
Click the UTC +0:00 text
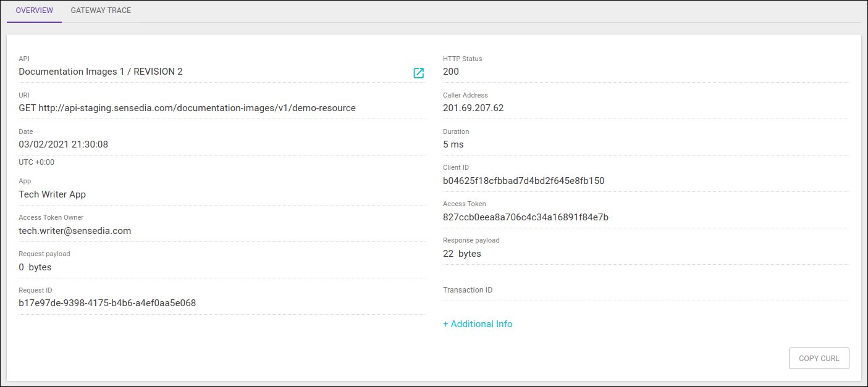pyautogui.click(x=37, y=162)
